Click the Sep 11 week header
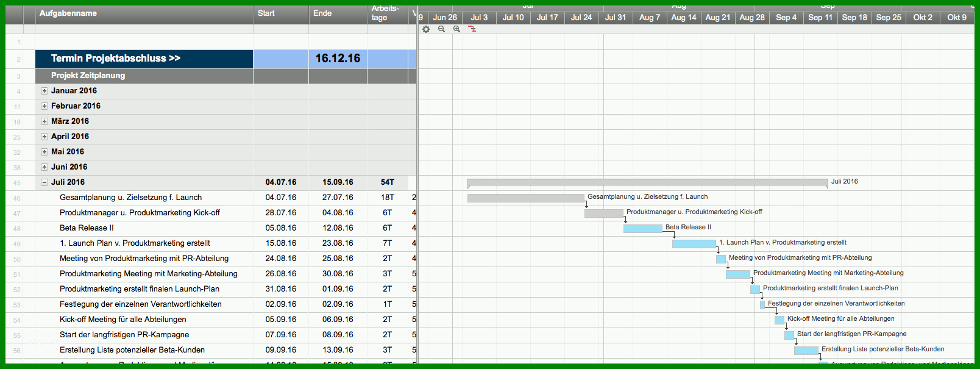The width and height of the screenshot is (980, 369). (820, 18)
